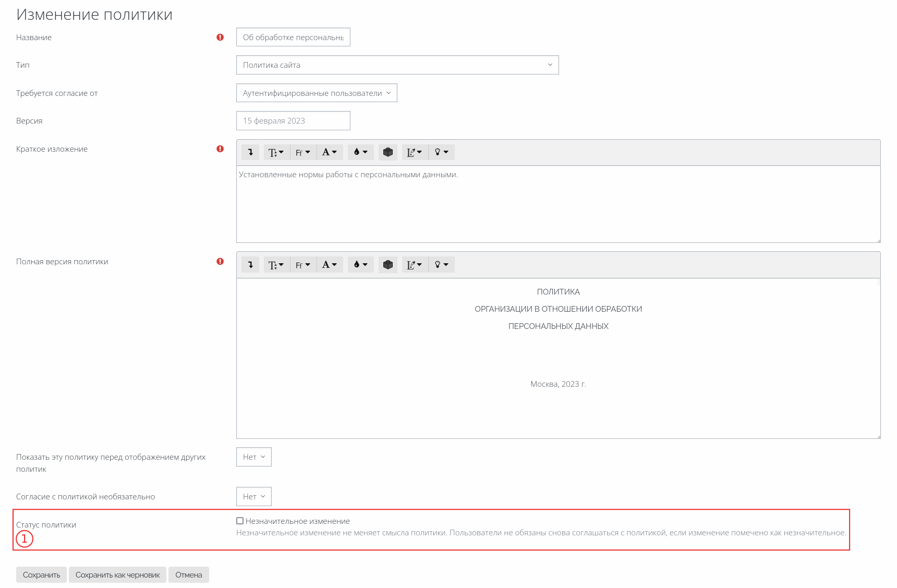Screen dimensions: 897x588
Task: Focus the Название input field
Action: coord(293,38)
